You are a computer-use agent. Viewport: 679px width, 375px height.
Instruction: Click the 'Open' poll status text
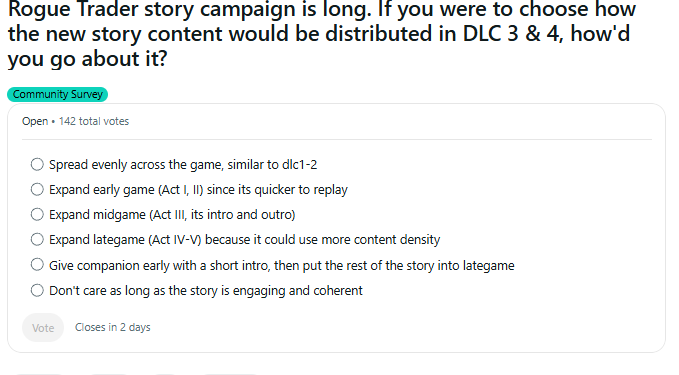35,121
